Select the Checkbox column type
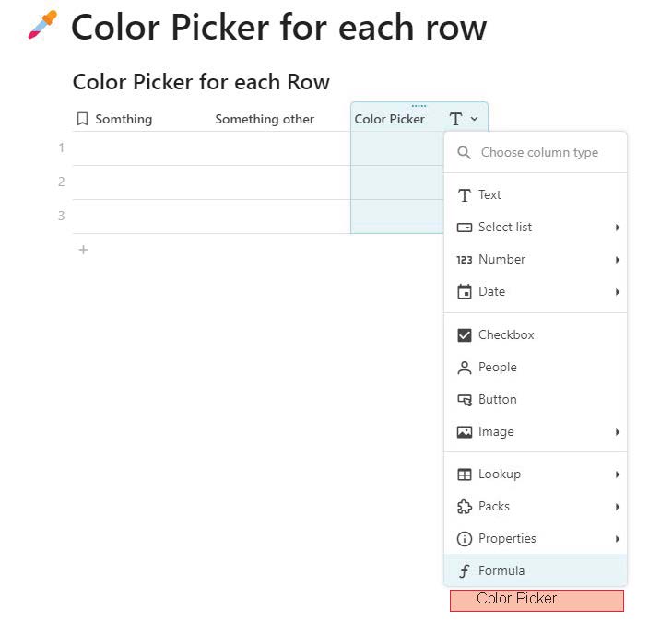Screen dimensions: 672x621 click(536, 334)
